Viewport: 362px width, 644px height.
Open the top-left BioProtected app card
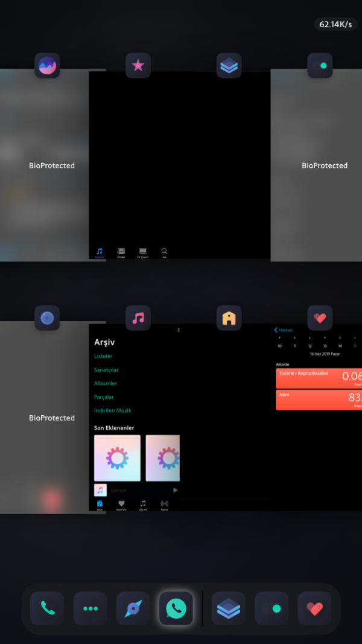click(x=44, y=165)
